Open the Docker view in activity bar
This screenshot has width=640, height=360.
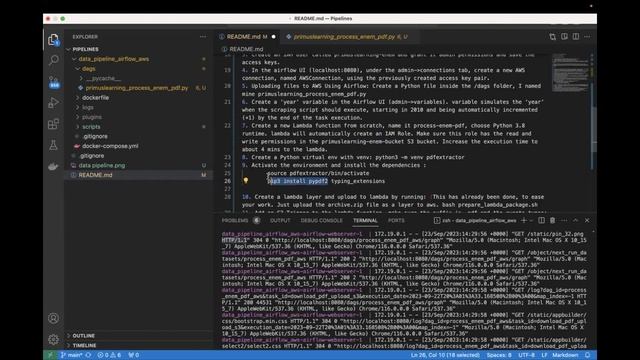53,166
